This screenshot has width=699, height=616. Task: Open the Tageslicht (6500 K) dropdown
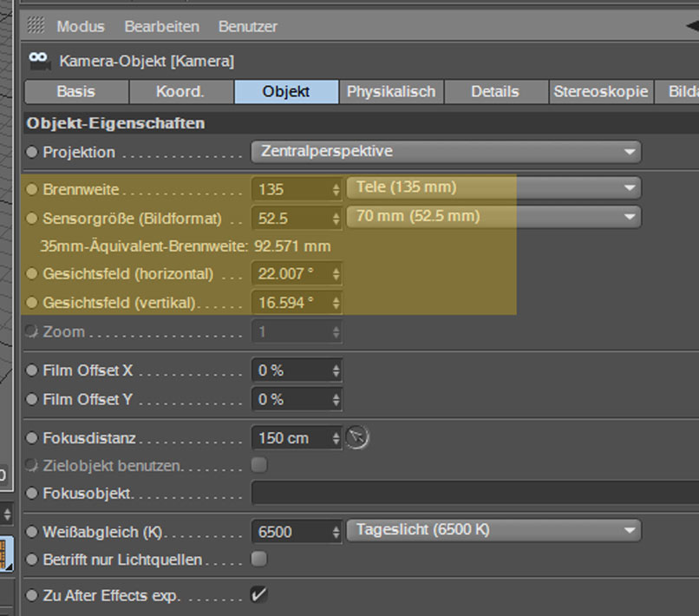tap(494, 530)
